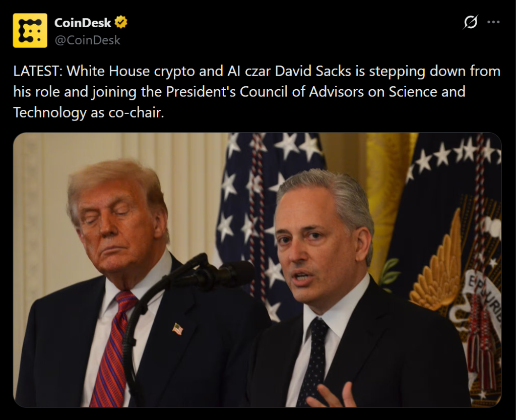Open the Grok explain-post icon
The image size is (516, 420).
(x=470, y=22)
